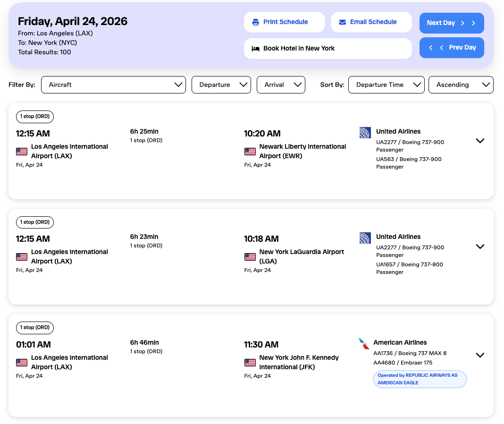
Task: Click the bed icon for hotel booking
Action: coord(256,49)
